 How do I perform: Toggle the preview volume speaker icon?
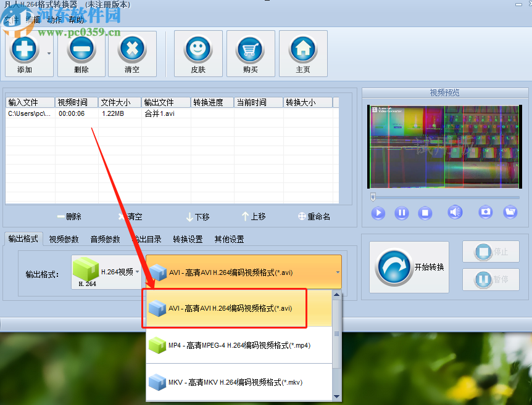tap(455, 213)
